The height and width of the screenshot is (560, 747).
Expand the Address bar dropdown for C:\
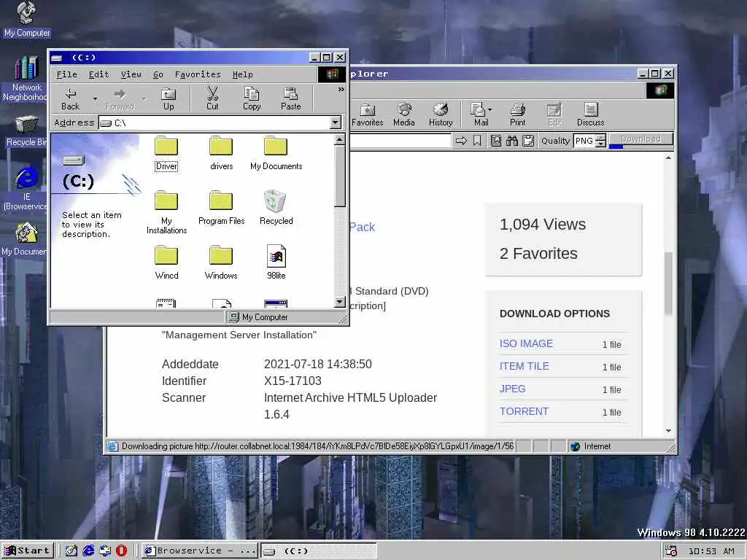tap(336, 122)
